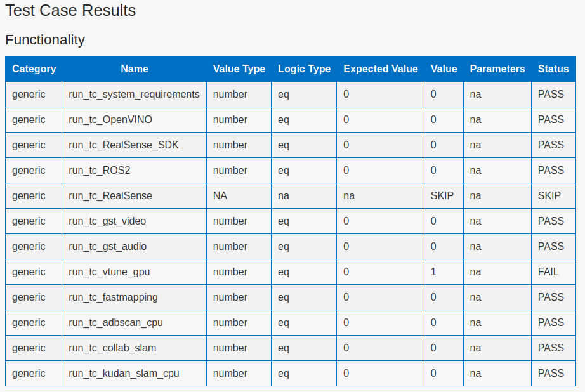Click the Category column header
Image resolution: width=585 pixels, height=392 pixels.
coord(34,69)
